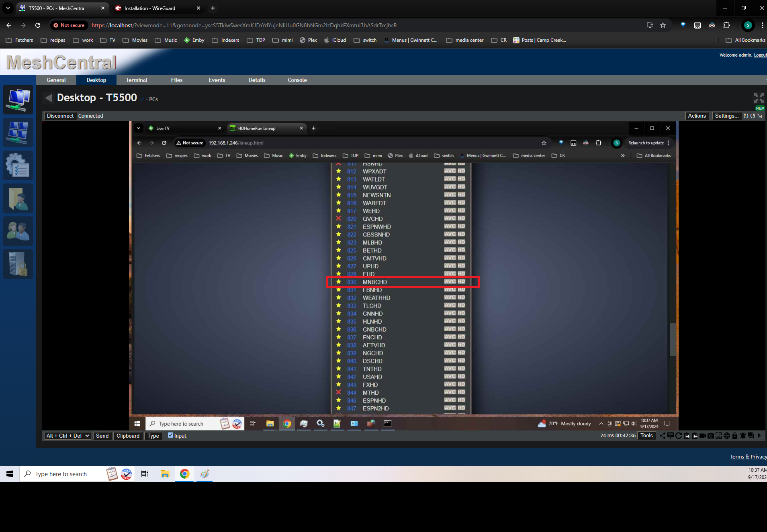Open My Devices icon in MeshCentral sidebar
The width and height of the screenshot is (767, 532).
(x=18, y=100)
